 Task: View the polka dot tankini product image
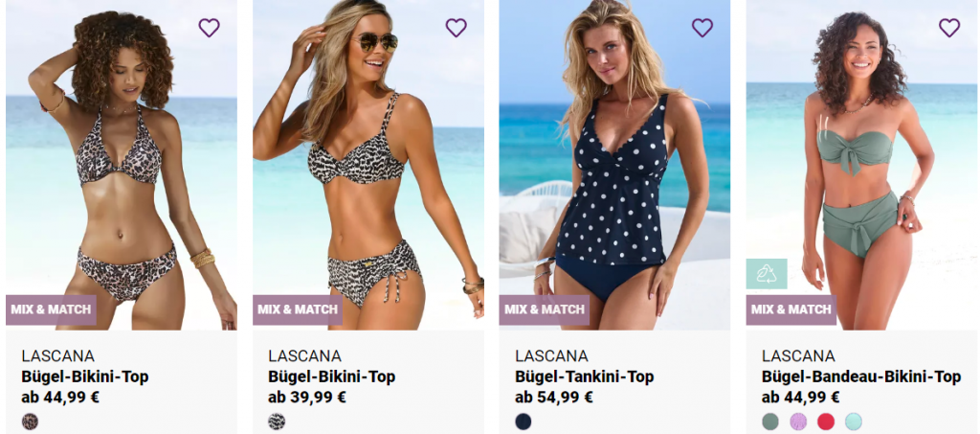614,165
